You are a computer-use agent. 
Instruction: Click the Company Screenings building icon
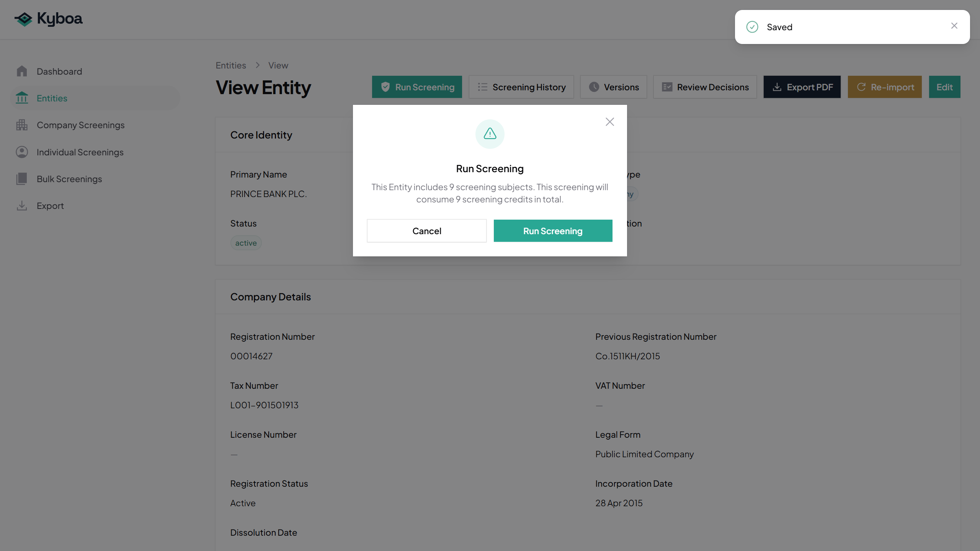point(22,125)
